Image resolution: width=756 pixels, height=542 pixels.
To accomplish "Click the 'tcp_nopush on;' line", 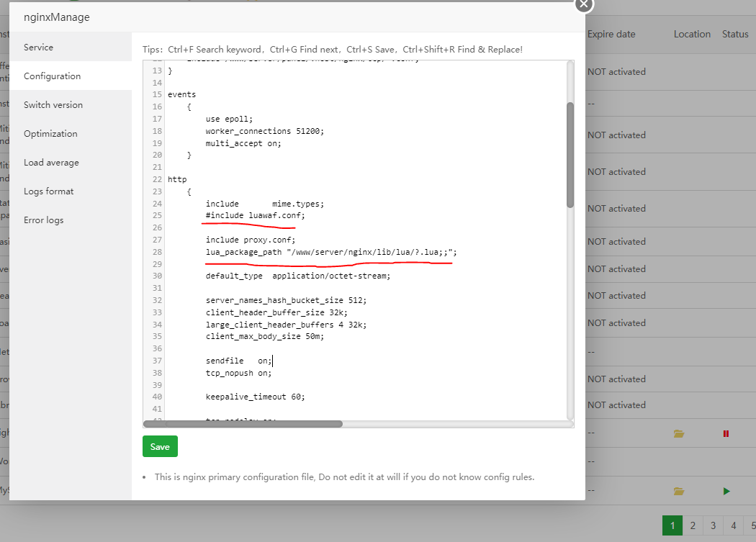I will coord(238,374).
